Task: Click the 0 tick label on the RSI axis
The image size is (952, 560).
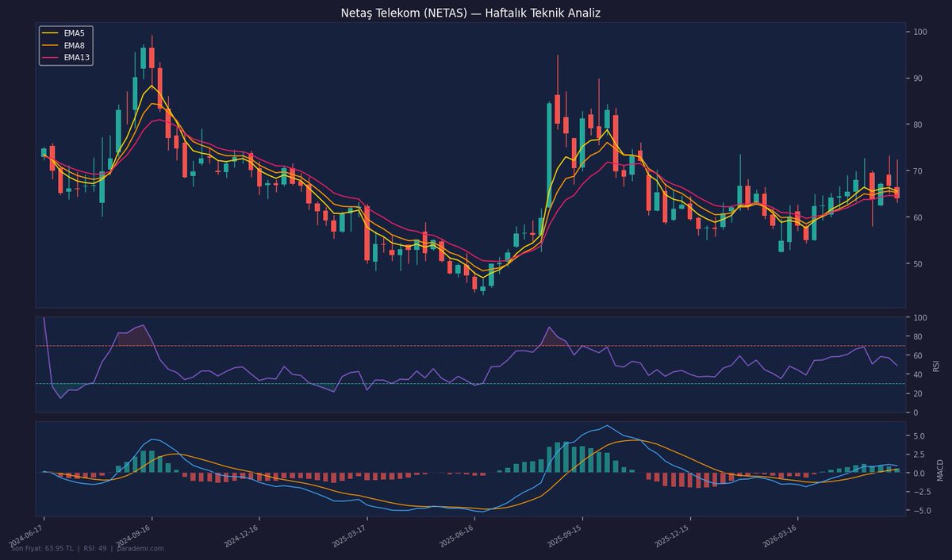Action: tap(916, 412)
